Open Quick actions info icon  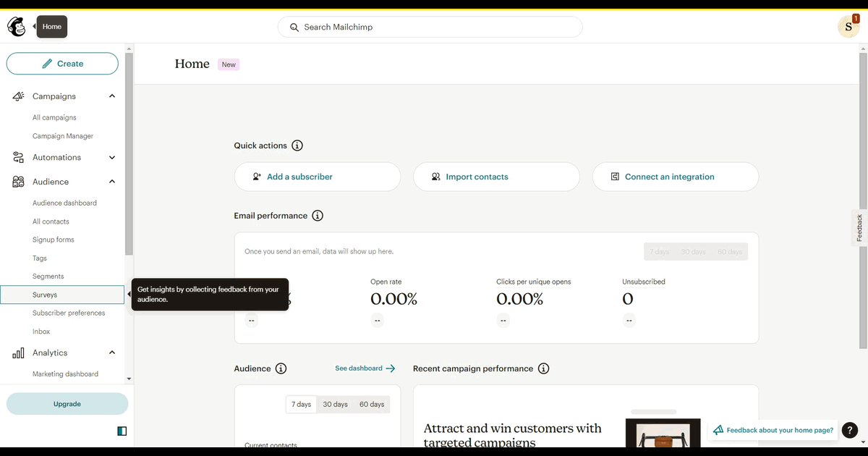tap(297, 145)
